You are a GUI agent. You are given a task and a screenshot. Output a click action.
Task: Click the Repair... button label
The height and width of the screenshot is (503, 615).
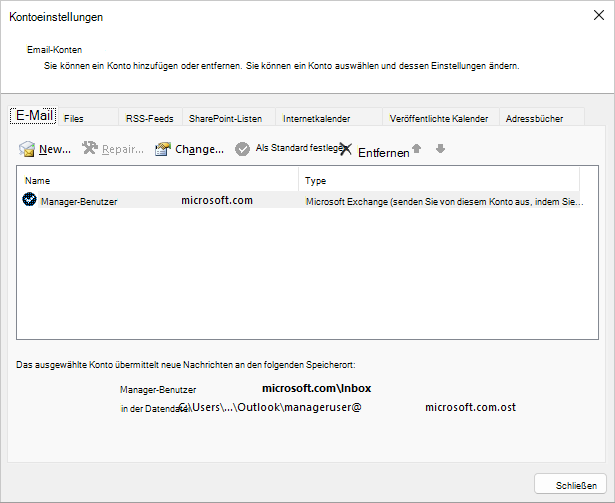(x=123, y=149)
